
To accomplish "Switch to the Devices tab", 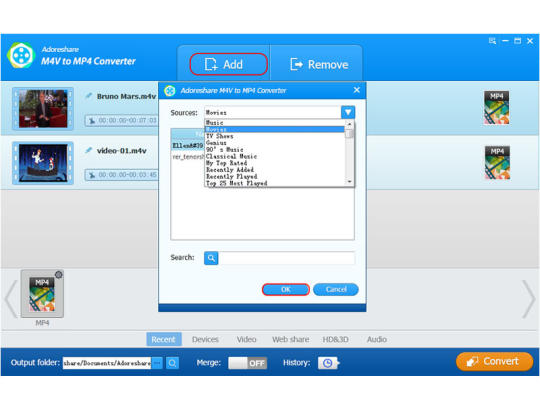I will tap(205, 340).
